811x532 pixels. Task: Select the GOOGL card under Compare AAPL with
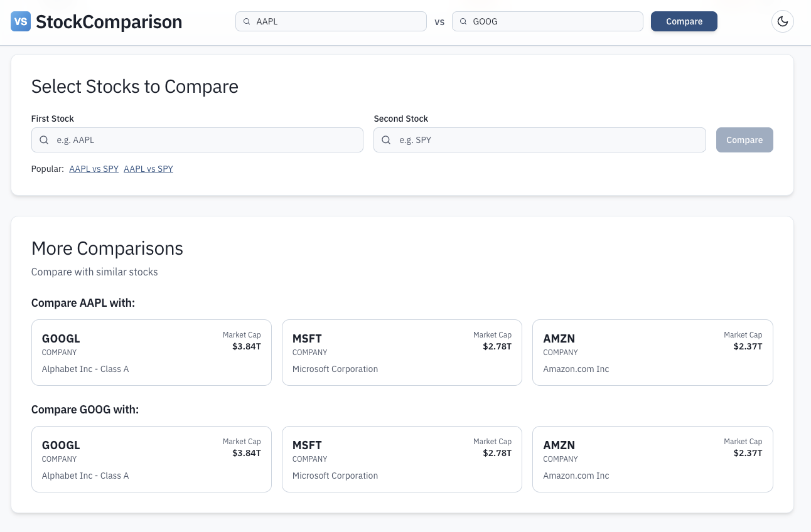pos(151,352)
